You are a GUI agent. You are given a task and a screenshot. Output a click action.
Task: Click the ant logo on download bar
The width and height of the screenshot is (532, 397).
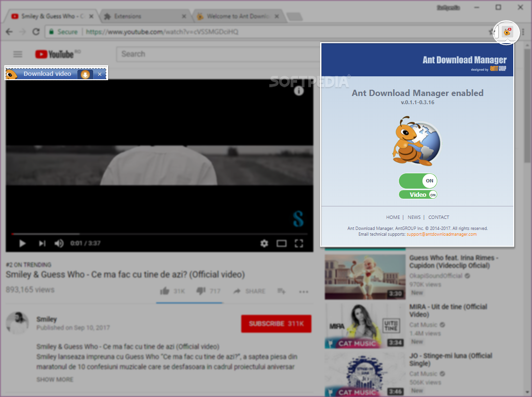(x=12, y=74)
